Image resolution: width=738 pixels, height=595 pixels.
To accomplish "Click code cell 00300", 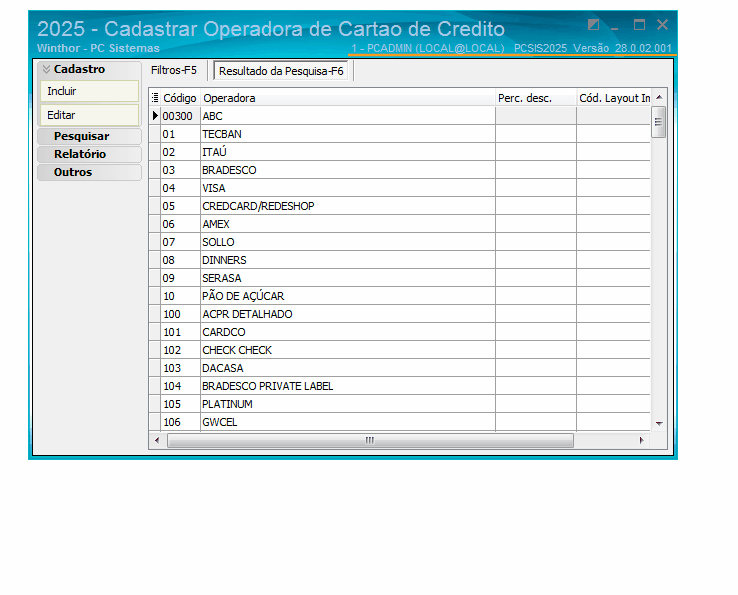I will [x=180, y=116].
